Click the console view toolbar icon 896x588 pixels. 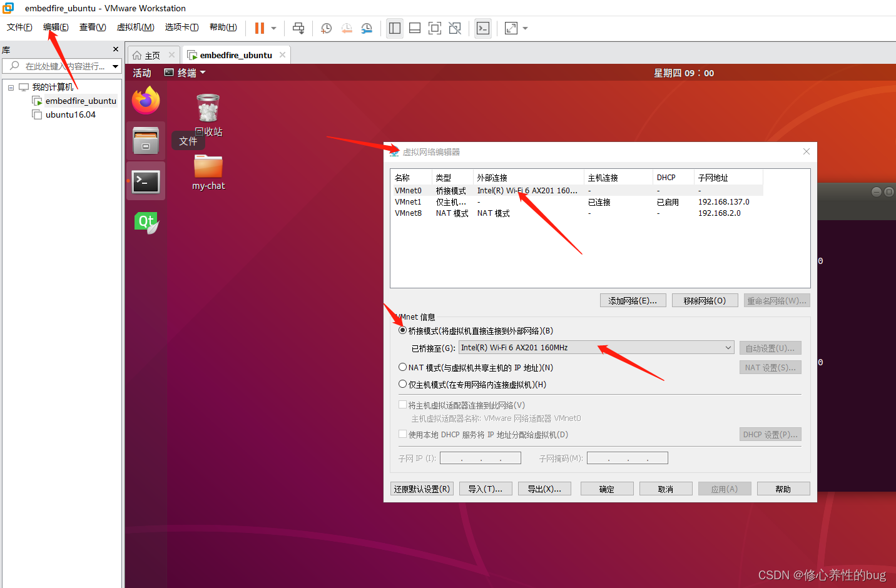(x=483, y=28)
